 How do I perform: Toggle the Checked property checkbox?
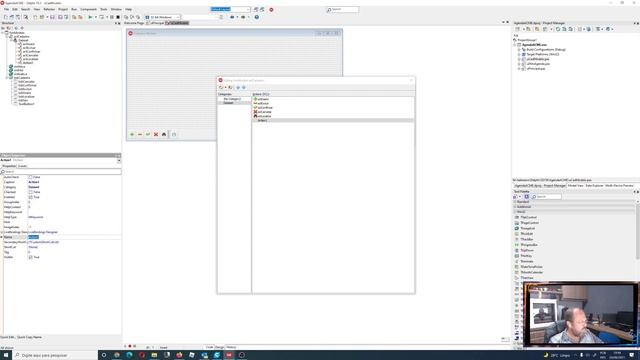pos(30,192)
